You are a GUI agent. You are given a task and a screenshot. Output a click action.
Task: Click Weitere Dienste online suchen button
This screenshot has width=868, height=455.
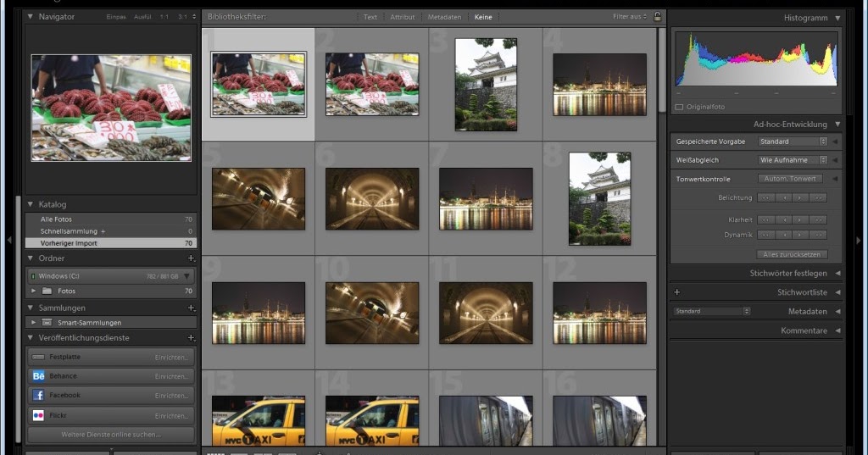pos(111,435)
